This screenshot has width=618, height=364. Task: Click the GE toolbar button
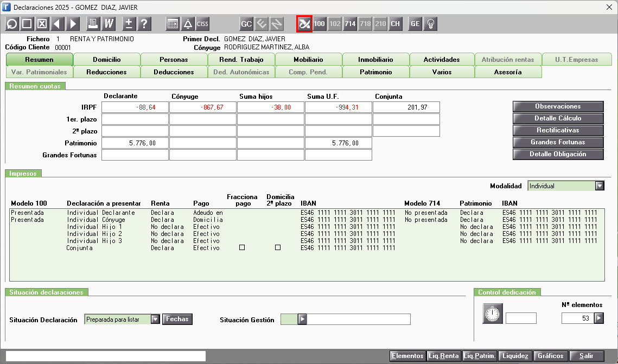pos(415,24)
